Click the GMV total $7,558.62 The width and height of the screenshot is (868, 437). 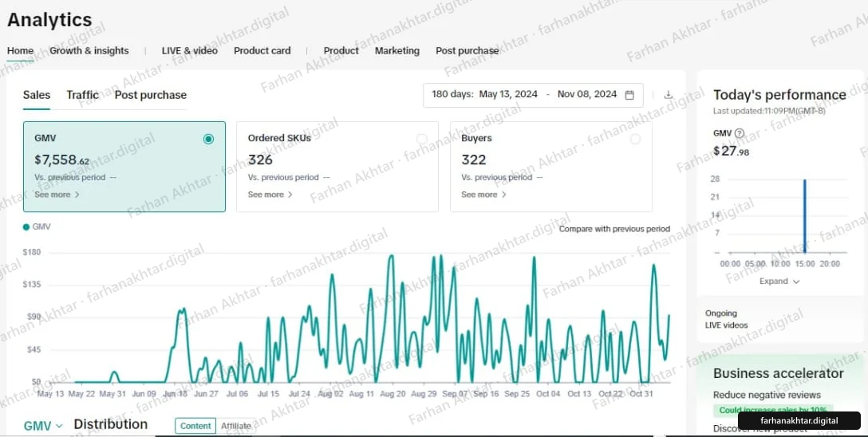pyautogui.click(x=61, y=159)
